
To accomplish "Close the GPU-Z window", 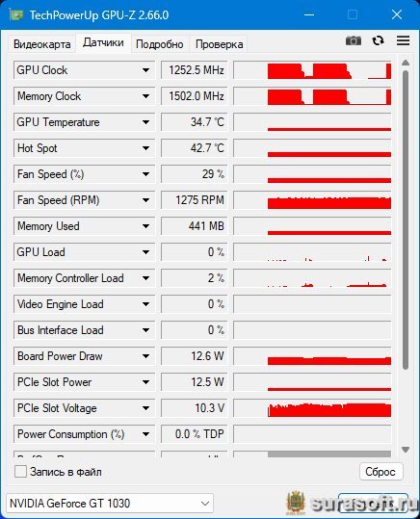I will point(397,14).
